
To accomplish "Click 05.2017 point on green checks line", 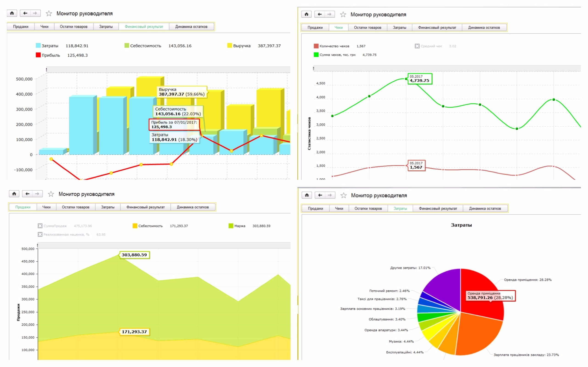I will coord(406,79).
